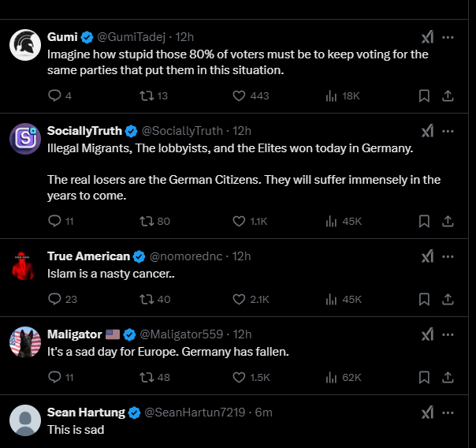Open Sean Hartung's profile name
Screen dimensions: 476x448
pyautogui.click(x=86, y=412)
